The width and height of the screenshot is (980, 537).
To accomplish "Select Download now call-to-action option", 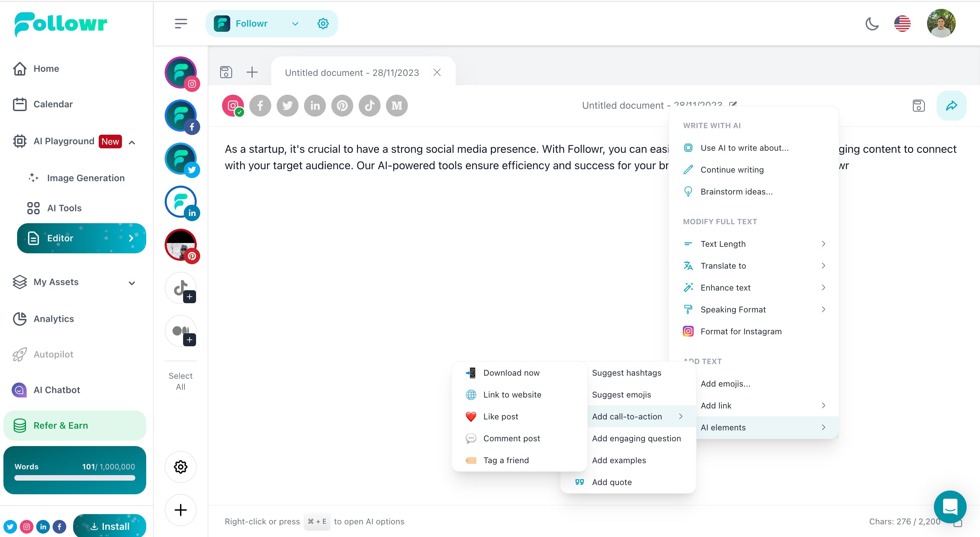I will [511, 373].
